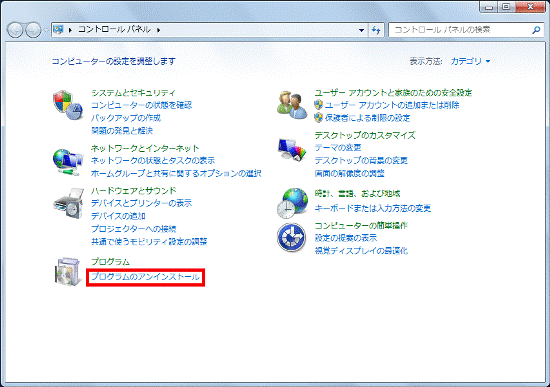Viewport: 550px width, 387px height.
Task: Click バックアップの作成 link
Action: point(126,118)
